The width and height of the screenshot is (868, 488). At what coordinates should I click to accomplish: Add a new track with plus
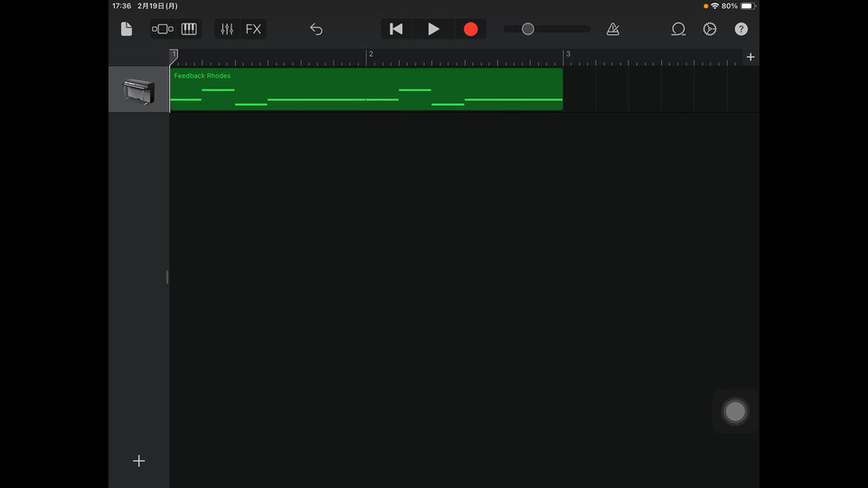coord(139,461)
